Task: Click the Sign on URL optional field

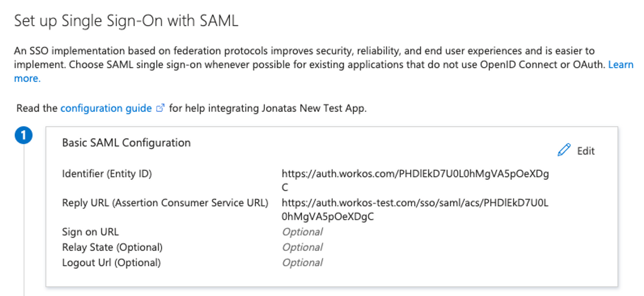Action: click(x=302, y=232)
